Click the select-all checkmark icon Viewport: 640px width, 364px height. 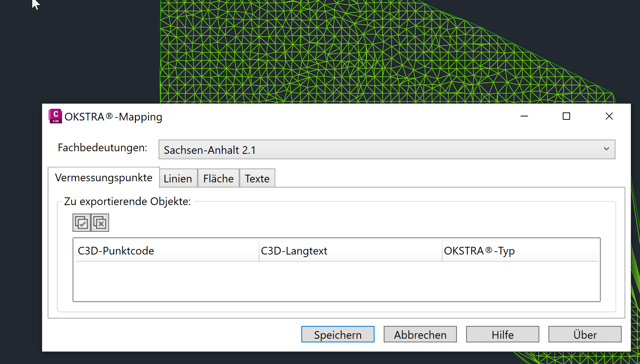82,222
